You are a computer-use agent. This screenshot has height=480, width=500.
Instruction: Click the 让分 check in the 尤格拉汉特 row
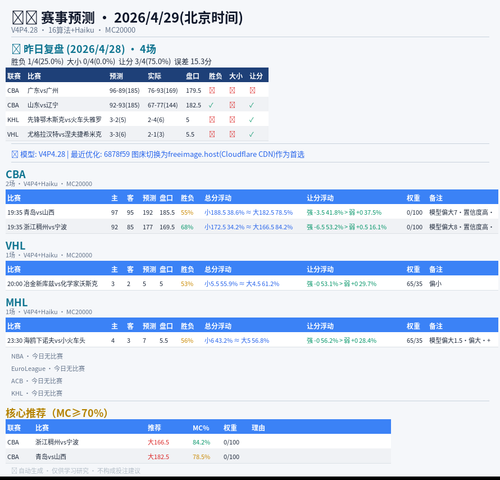tap(252, 134)
